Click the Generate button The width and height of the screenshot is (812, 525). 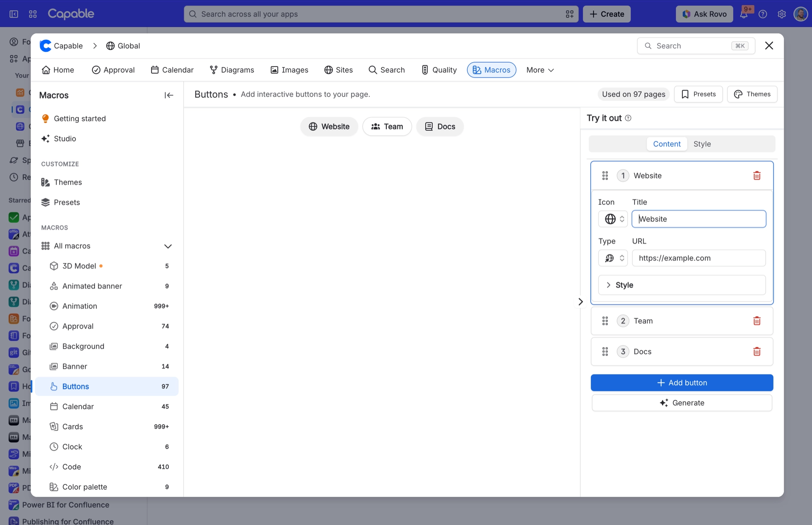pos(682,403)
